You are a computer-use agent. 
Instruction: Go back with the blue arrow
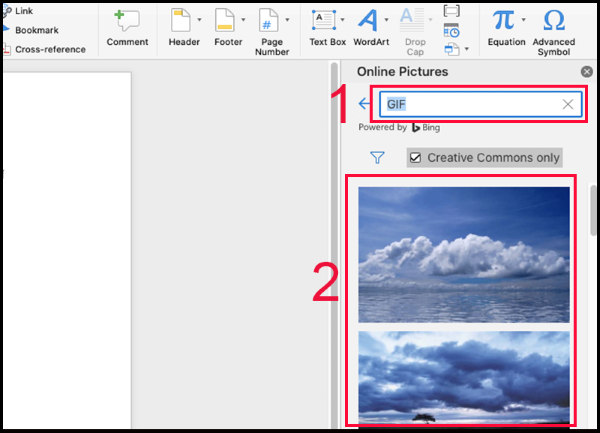click(364, 104)
